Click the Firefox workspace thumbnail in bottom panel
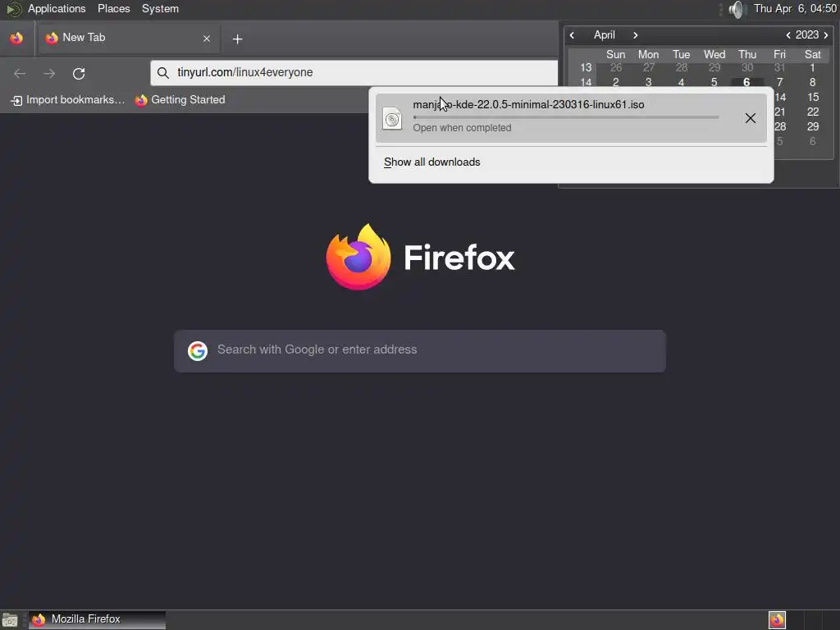The width and height of the screenshot is (840, 630). (x=777, y=620)
